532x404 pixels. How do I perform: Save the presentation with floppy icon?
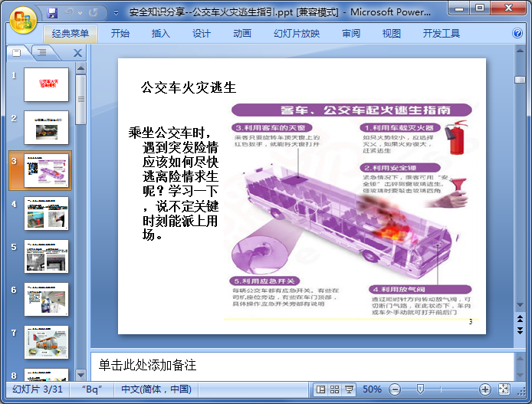[x=52, y=13]
